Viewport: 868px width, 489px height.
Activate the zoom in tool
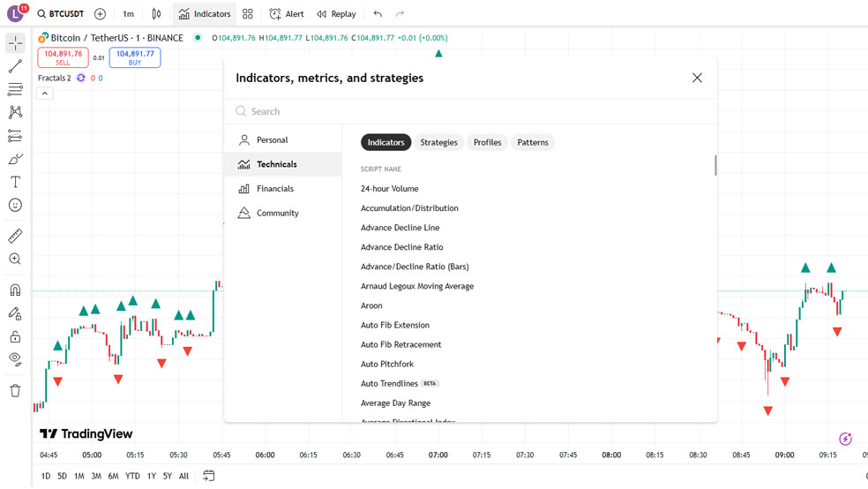[x=16, y=260]
